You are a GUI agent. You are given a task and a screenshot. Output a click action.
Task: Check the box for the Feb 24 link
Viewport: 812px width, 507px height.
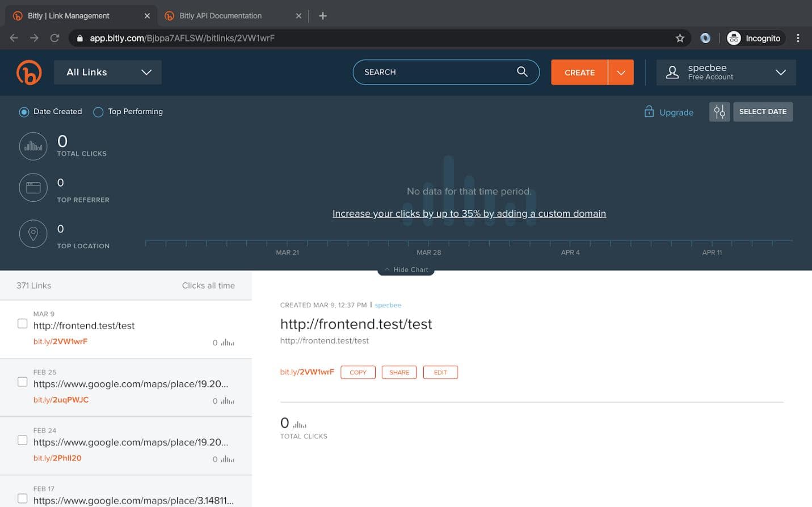pos(23,440)
